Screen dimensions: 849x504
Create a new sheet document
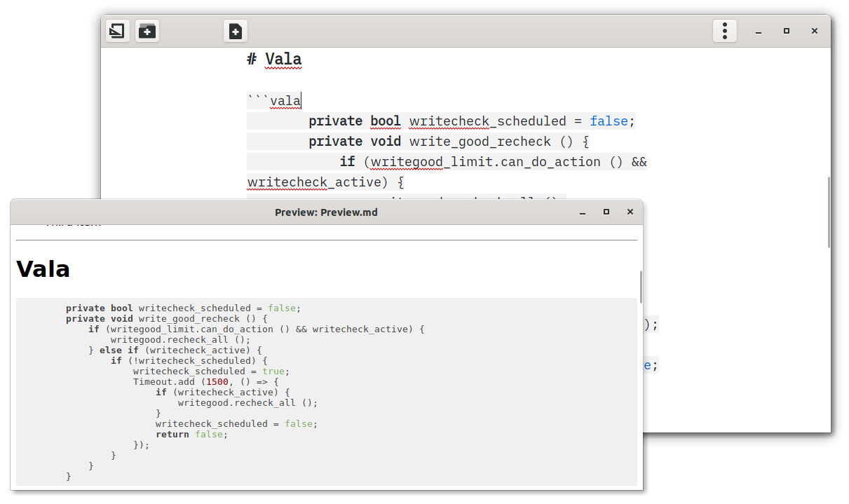point(235,31)
